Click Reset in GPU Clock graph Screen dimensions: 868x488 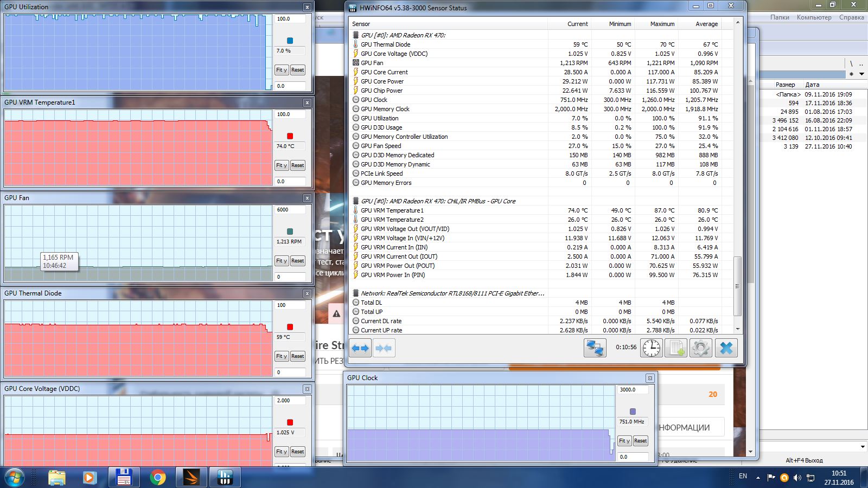coord(640,441)
